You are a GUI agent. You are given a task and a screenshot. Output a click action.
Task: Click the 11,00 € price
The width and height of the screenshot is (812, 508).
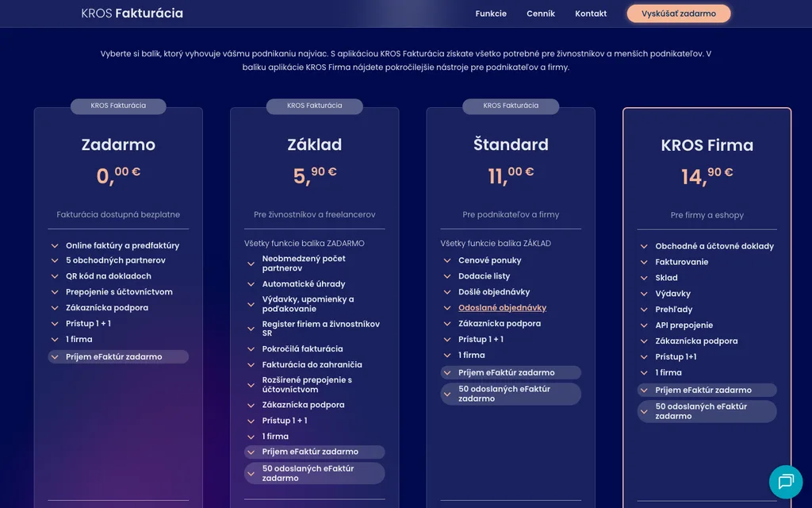click(511, 175)
